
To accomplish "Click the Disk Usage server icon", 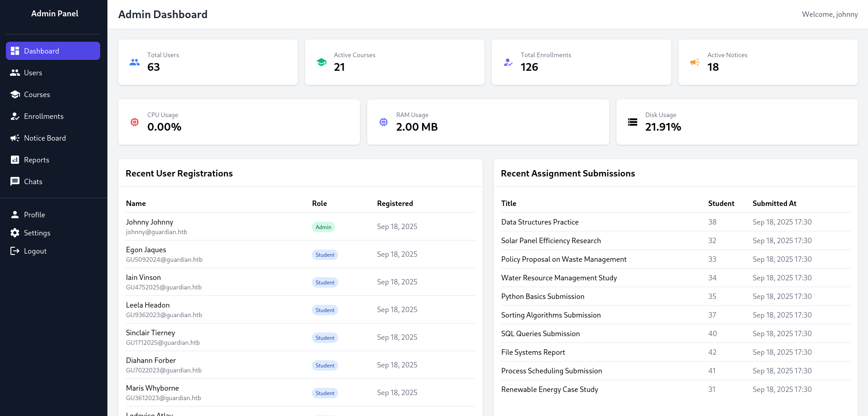I will (632, 122).
